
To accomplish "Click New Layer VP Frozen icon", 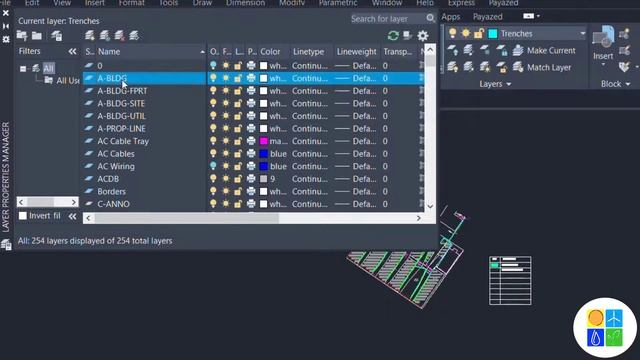I will pos(104,36).
